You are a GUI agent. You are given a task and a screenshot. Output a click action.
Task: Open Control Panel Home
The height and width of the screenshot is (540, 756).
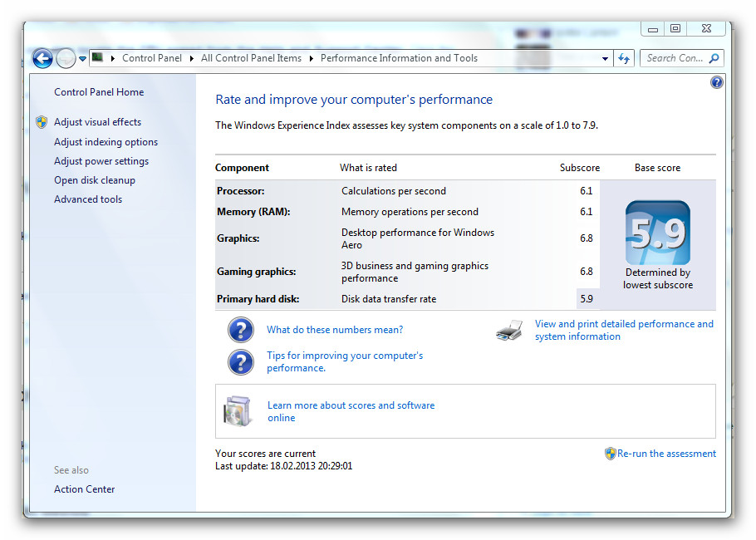click(x=99, y=92)
